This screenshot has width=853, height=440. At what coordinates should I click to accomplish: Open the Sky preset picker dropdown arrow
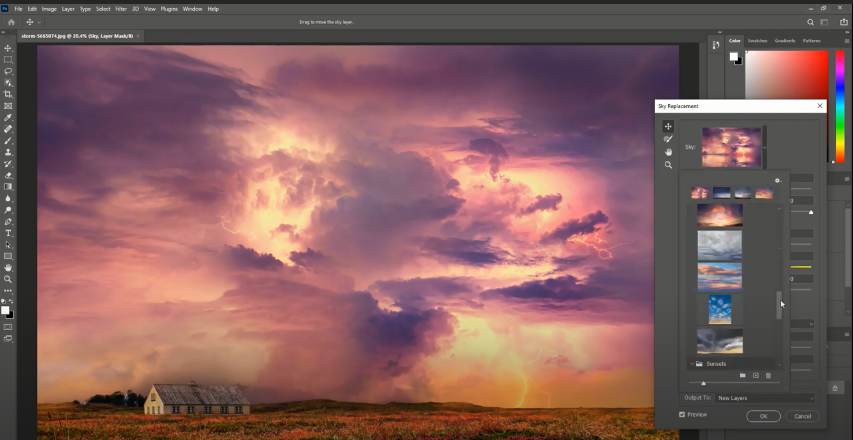point(766,147)
